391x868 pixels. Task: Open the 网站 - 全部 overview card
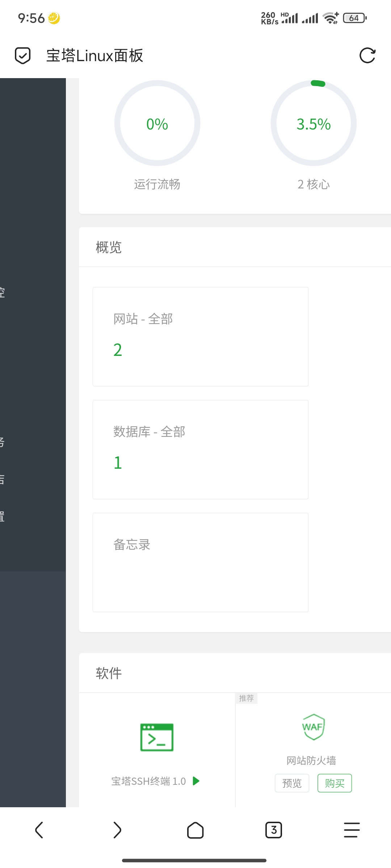pos(201,337)
